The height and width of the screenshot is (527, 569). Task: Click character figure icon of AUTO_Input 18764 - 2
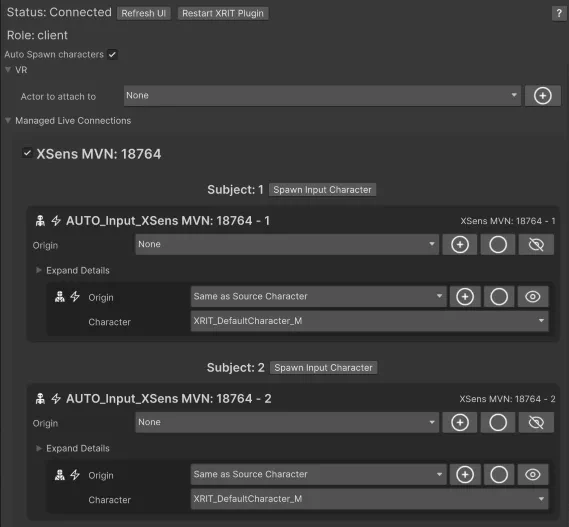coord(40,398)
